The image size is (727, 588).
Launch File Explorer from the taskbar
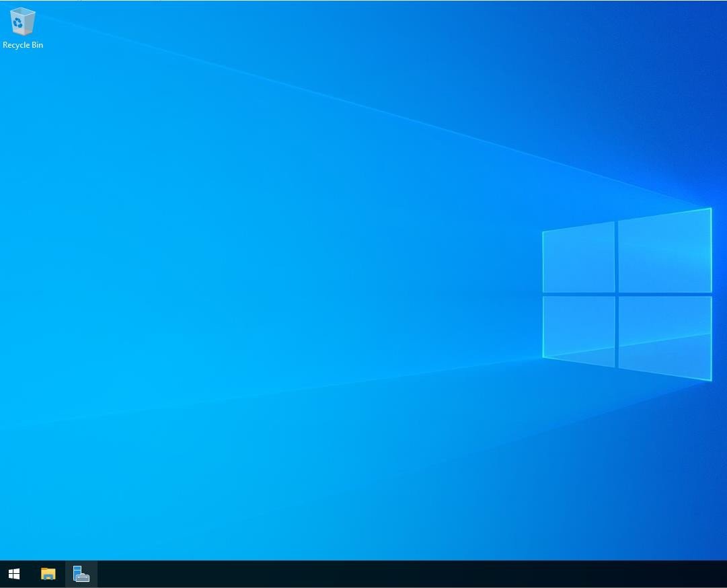coord(48,574)
